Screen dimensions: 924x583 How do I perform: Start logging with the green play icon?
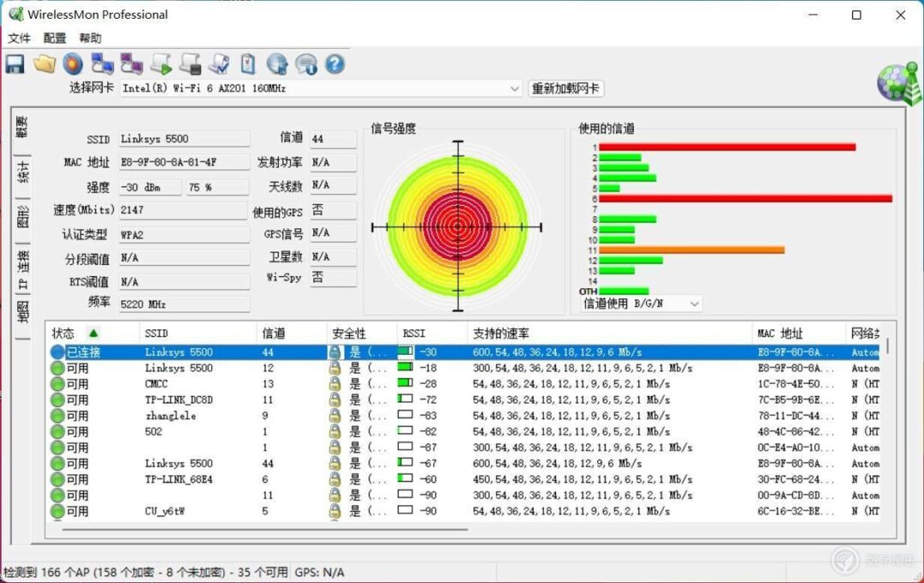(161, 64)
